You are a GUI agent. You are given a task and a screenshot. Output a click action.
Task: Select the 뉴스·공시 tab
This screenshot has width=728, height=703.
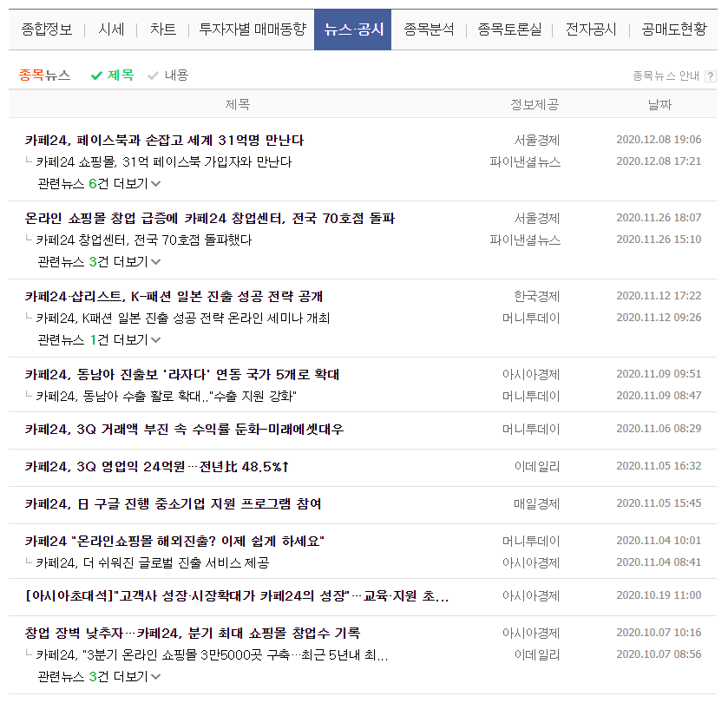point(353,30)
